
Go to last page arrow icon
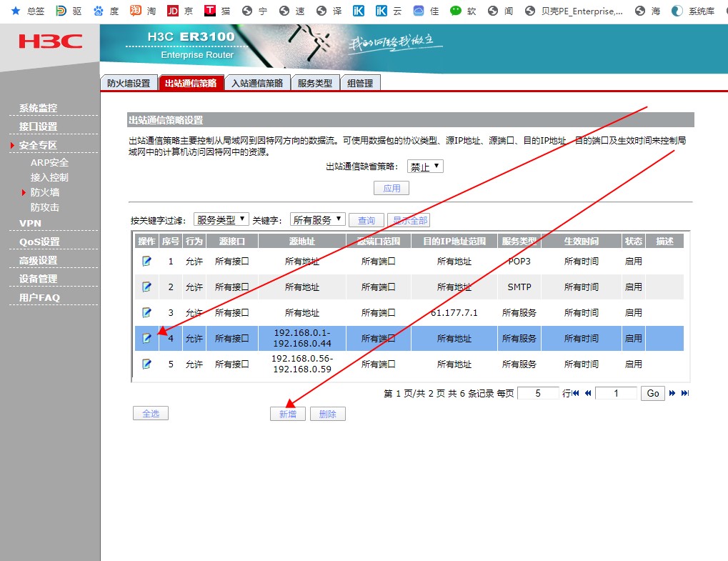pos(685,393)
